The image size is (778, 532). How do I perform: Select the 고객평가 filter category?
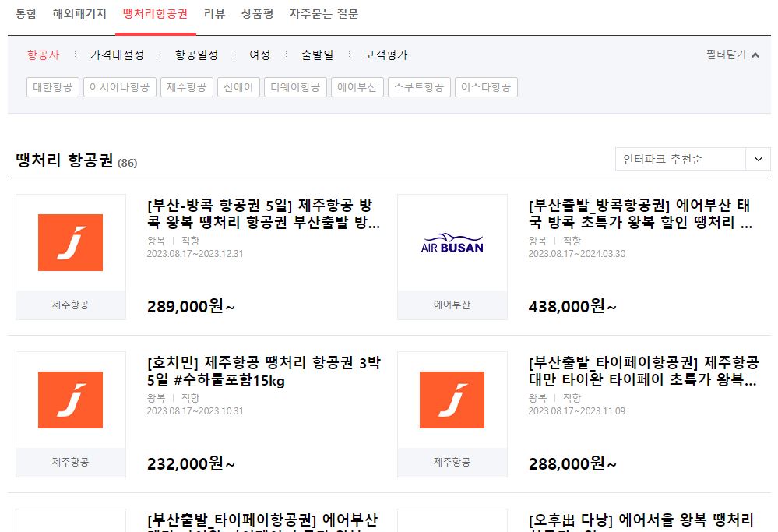[x=386, y=55]
